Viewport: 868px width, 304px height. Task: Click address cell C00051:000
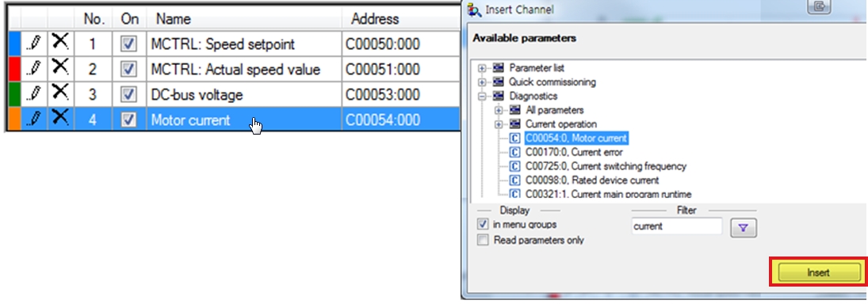401,70
